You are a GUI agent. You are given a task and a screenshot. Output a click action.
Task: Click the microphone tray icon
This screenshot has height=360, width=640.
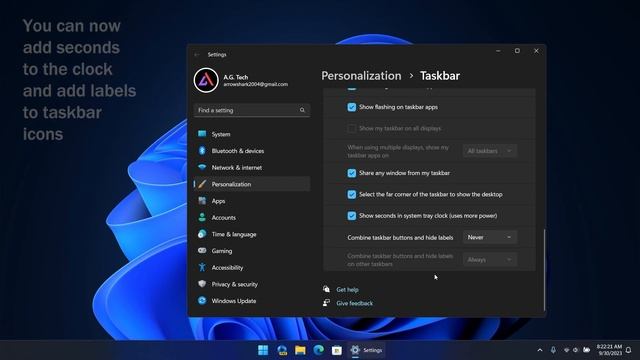(553, 350)
